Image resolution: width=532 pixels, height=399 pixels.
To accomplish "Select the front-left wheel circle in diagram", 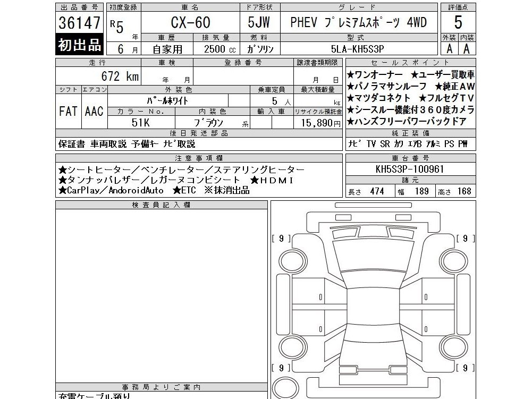I will [x=291, y=260].
